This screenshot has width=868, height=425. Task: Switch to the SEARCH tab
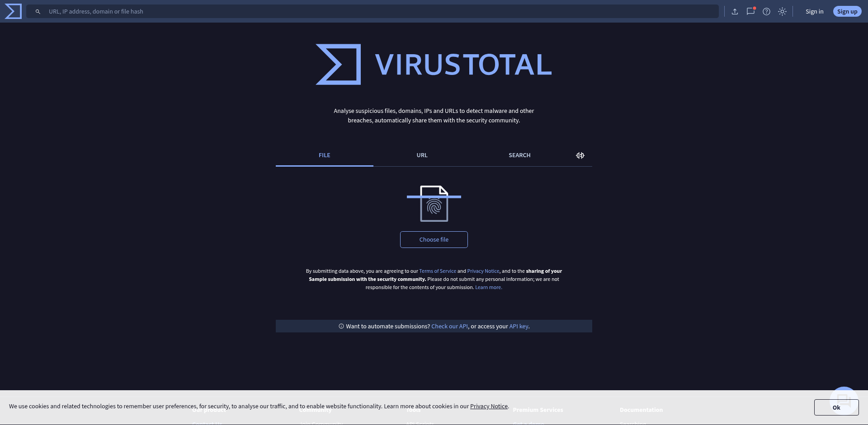coord(519,155)
